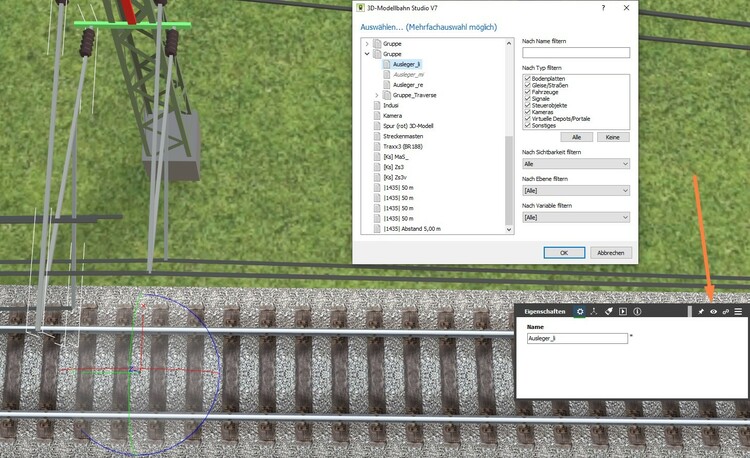Open the info tab in Eigenschaften

click(637, 311)
